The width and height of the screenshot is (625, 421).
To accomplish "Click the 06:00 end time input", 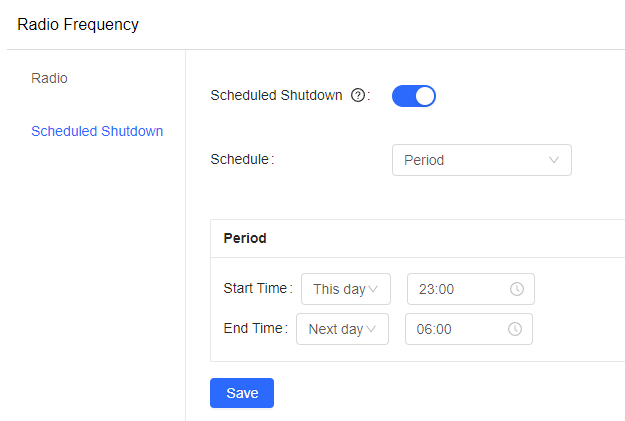I will (457, 329).
